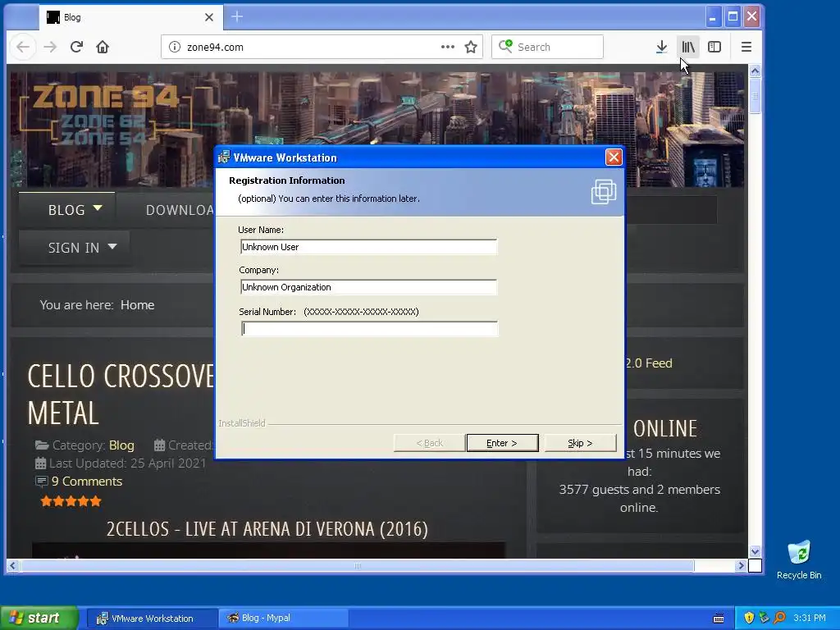Click the horizontal scrollbar left arrow
Image resolution: width=840 pixels, height=630 pixels.
13,565
